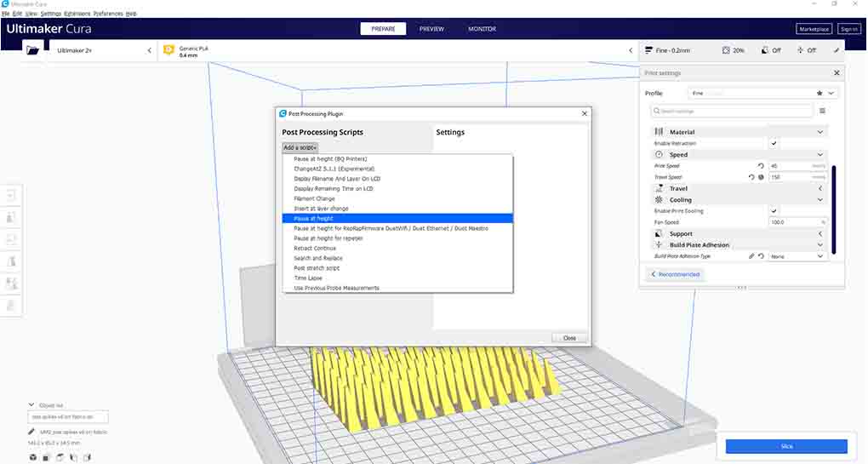This screenshot has height=464, width=868.
Task: Click the Slice button
Action: (x=786, y=446)
